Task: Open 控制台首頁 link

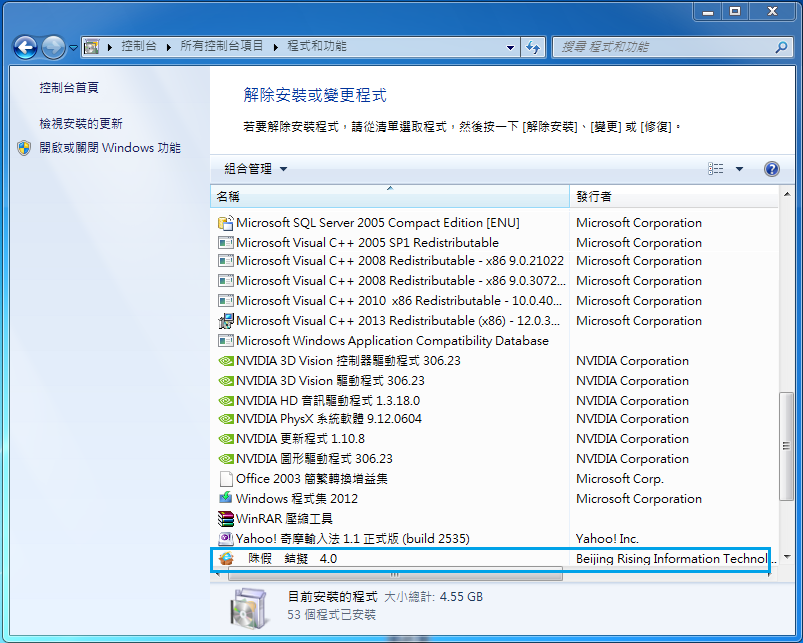Action: point(69,88)
